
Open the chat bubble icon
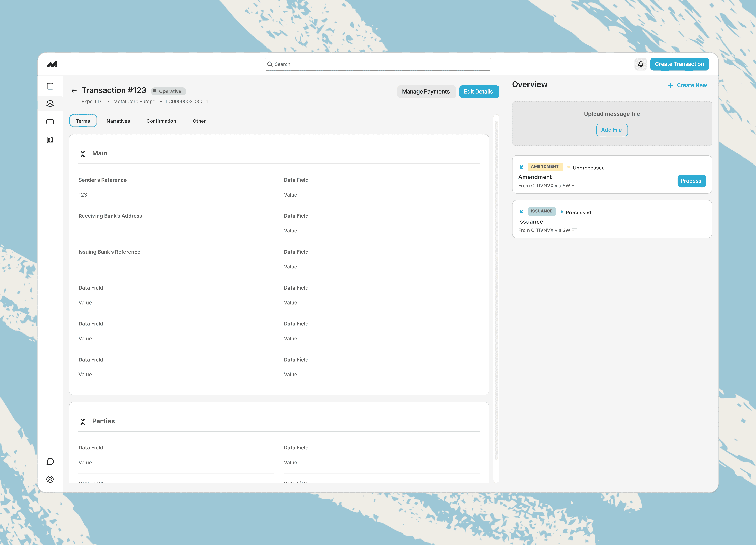point(50,462)
